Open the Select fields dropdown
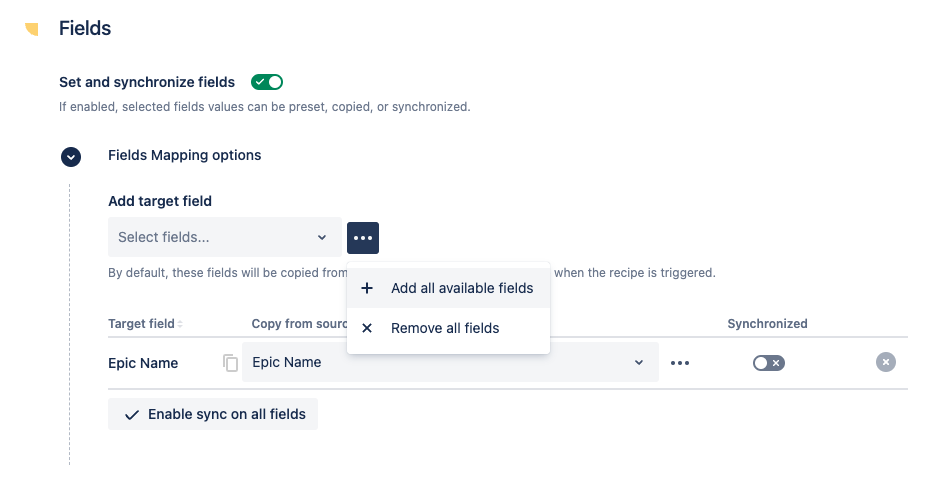 coord(224,238)
